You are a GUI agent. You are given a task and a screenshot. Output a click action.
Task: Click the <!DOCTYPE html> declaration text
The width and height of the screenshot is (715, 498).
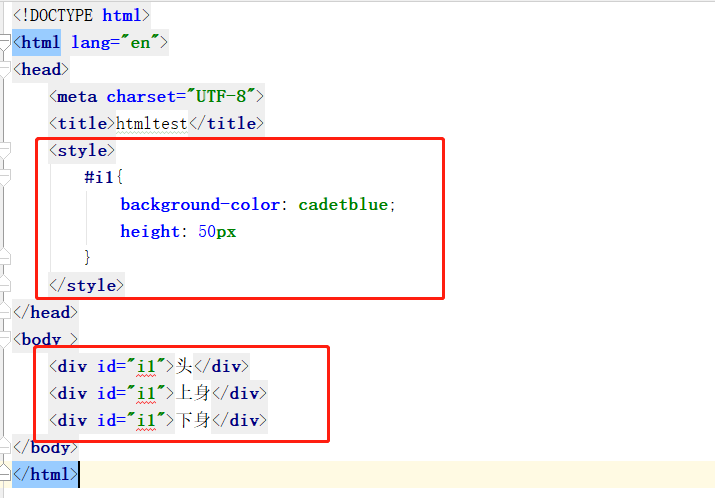[x=81, y=16]
